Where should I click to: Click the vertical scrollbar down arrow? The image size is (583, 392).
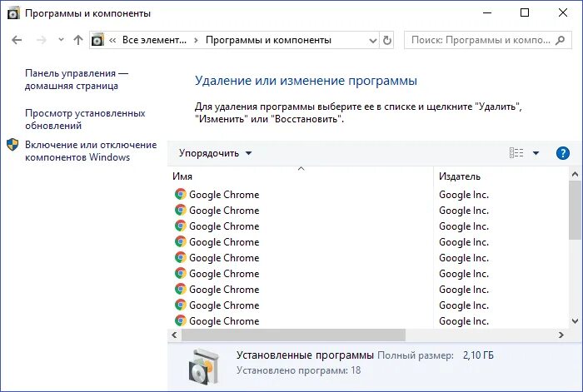click(x=575, y=321)
